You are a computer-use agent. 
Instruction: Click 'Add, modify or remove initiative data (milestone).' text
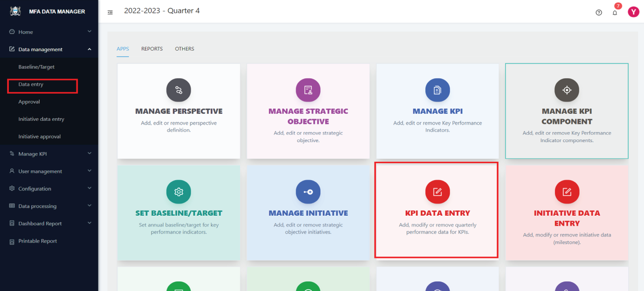tap(567, 238)
